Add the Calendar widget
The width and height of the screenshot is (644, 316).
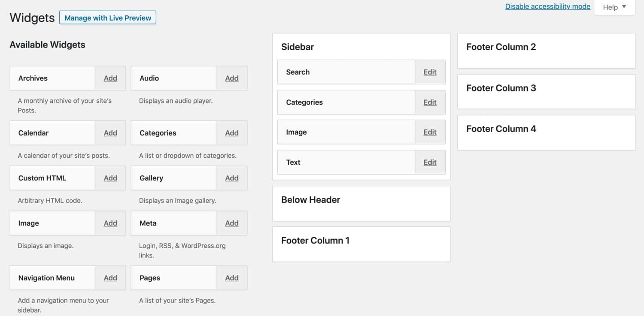(x=110, y=133)
